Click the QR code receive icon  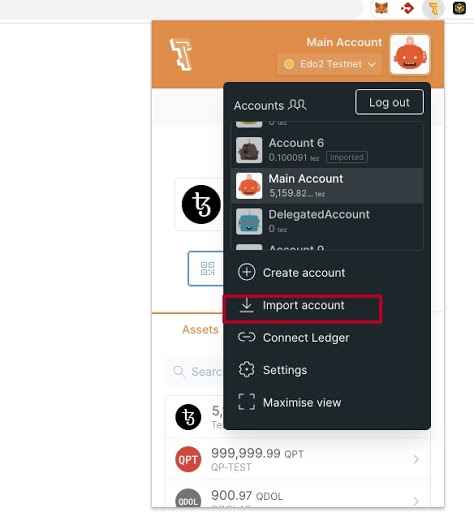coord(207,269)
